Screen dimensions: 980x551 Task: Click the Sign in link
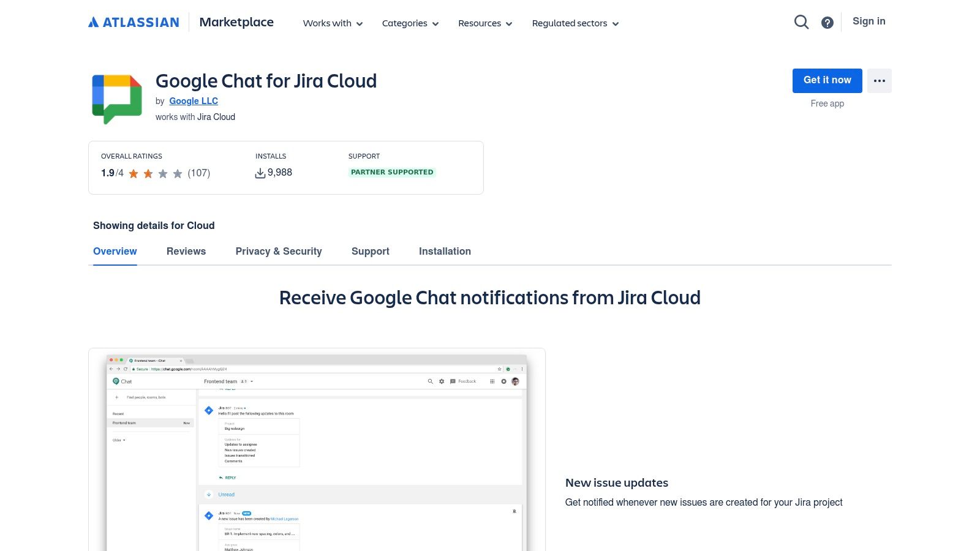(x=869, y=21)
